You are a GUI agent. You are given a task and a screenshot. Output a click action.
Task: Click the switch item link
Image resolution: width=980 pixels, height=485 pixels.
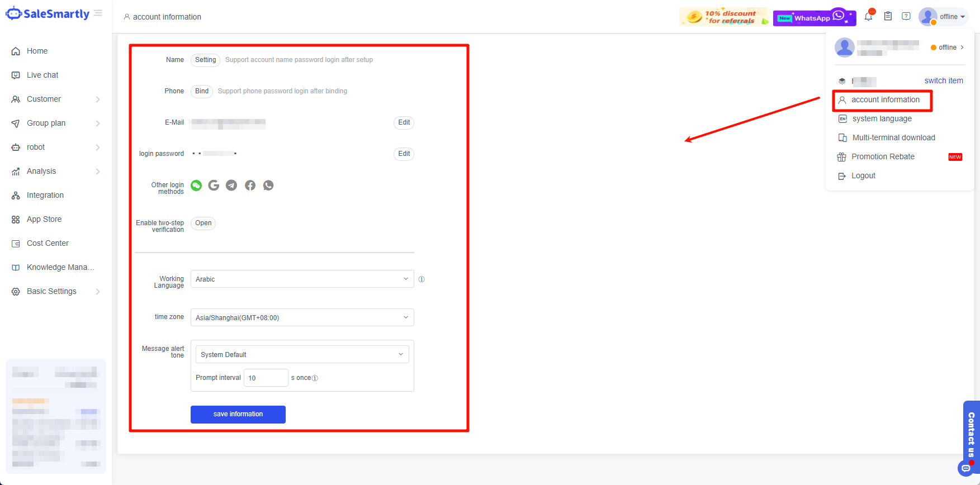[943, 80]
